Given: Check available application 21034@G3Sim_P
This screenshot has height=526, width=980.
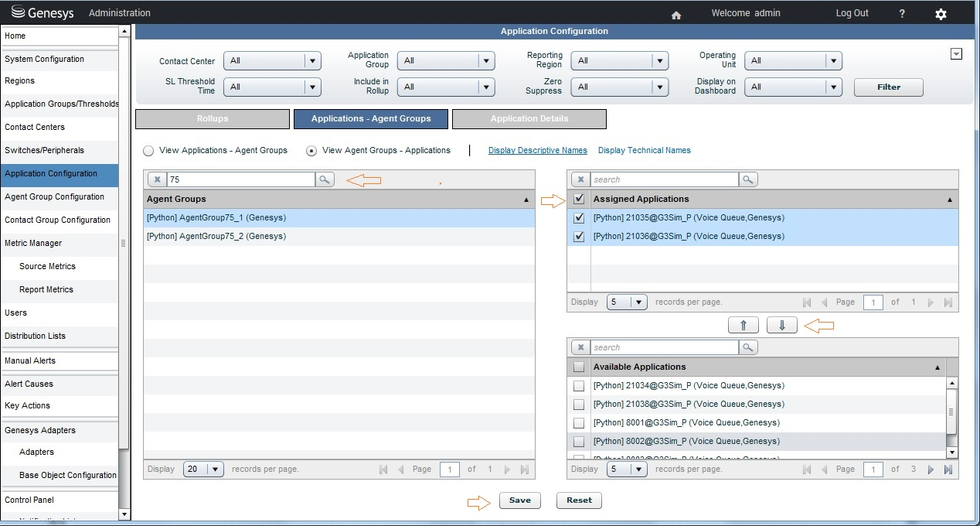Looking at the screenshot, I should (579, 385).
